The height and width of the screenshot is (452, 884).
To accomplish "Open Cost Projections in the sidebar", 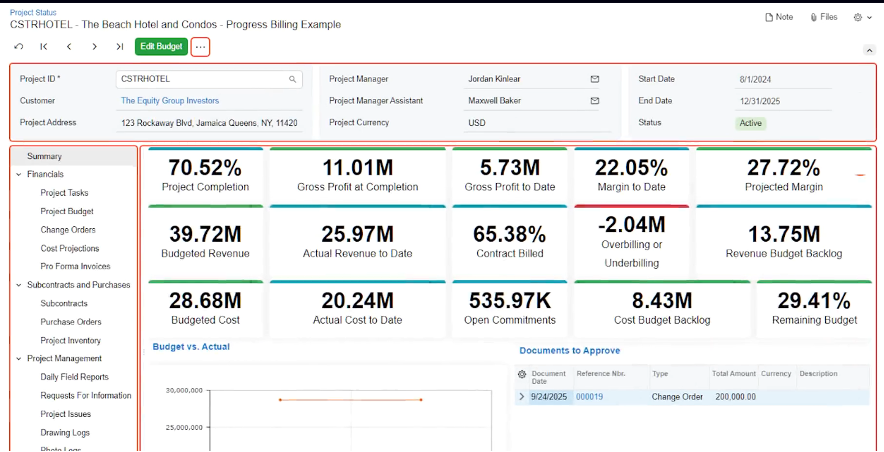I will (70, 249).
